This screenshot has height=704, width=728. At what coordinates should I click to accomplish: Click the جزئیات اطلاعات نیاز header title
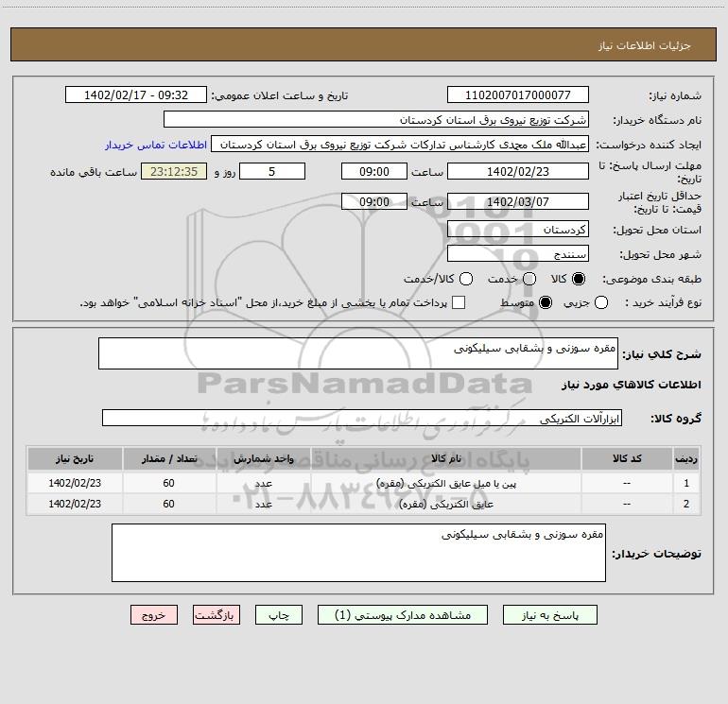[x=644, y=45]
